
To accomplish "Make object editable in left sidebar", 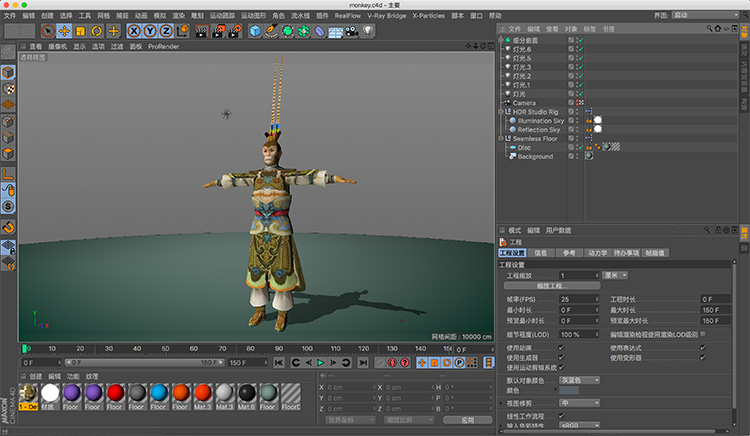I will point(8,53).
